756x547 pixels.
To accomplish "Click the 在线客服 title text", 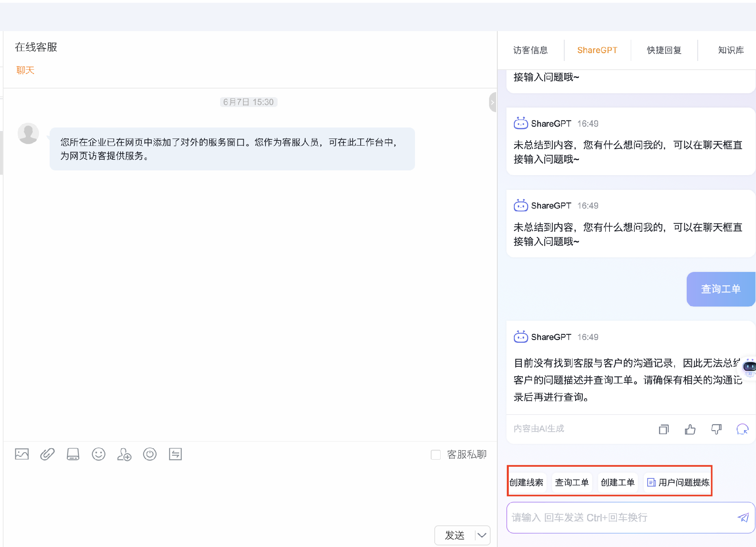I will (x=36, y=47).
